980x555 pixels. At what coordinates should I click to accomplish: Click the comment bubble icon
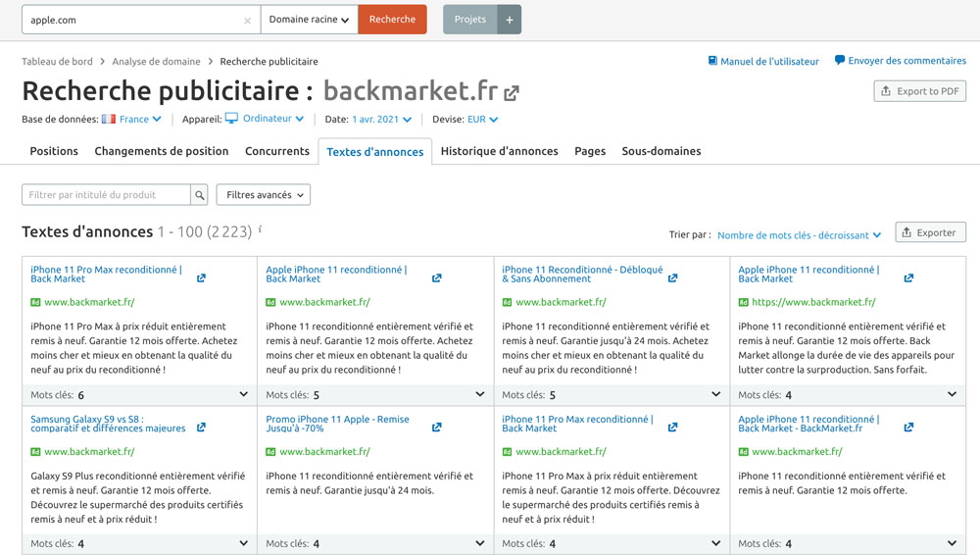(x=840, y=60)
